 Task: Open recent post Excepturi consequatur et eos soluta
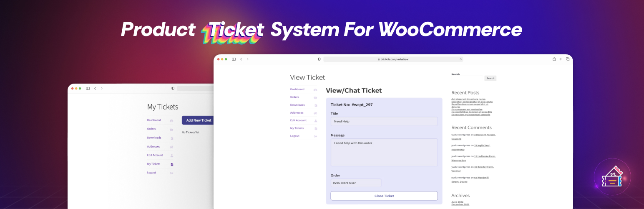click(x=472, y=102)
